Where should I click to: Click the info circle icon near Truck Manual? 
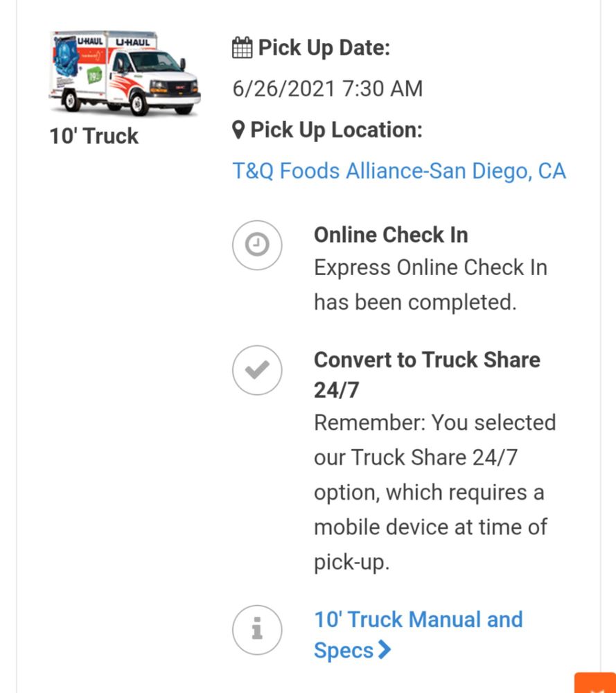point(257,630)
